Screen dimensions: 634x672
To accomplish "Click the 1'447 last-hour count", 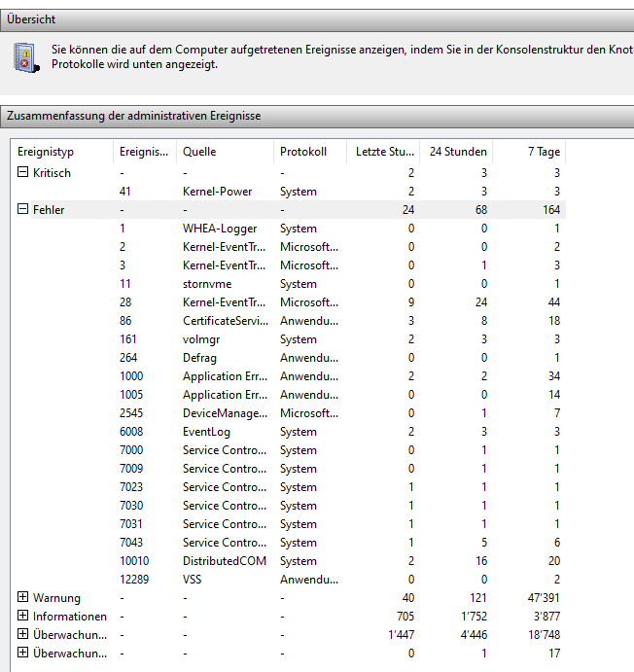I will pyautogui.click(x=401, y=635).
